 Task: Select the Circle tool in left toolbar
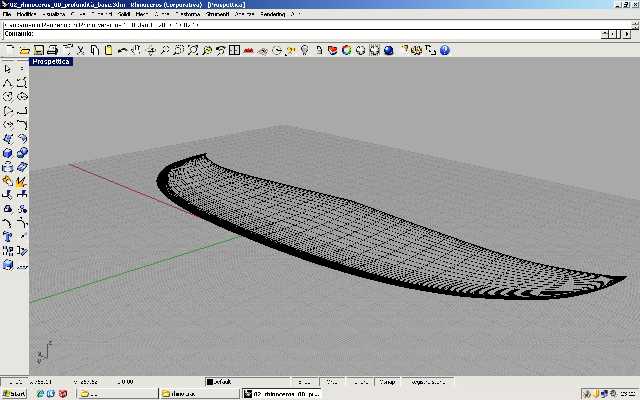[8, 97]
